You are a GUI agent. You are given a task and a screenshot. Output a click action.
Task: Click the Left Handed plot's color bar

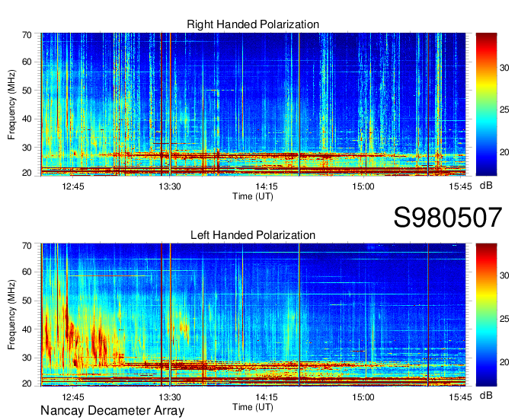point(486,315)
